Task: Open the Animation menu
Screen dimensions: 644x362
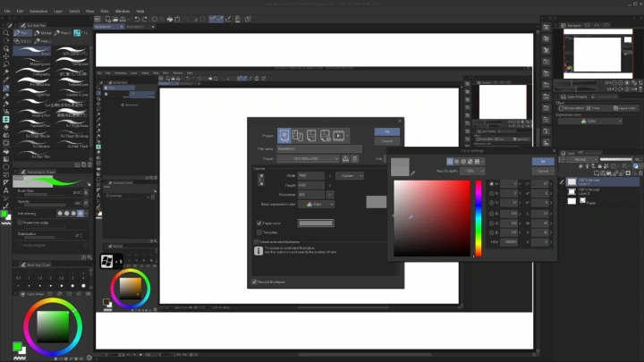Action: (x=40, y=11)
